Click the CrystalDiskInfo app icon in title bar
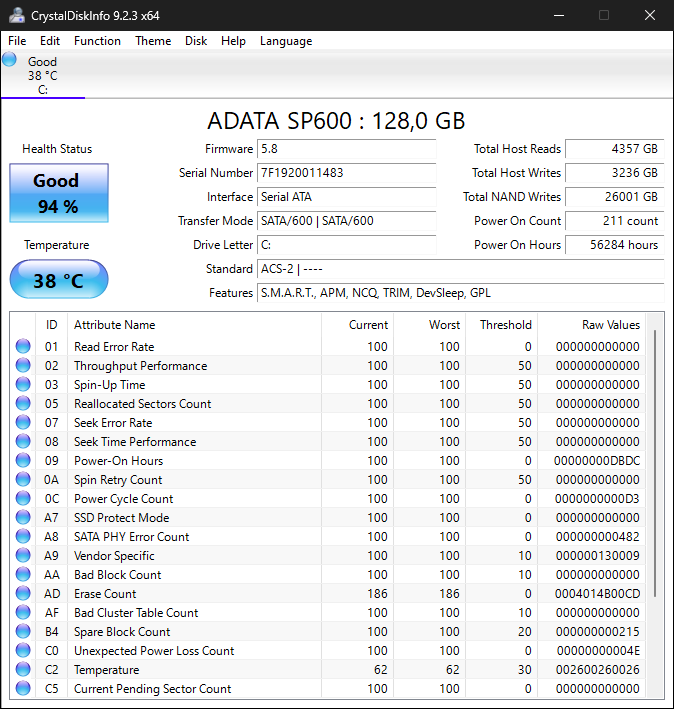This screenshot has height=709, width=674. (14, 15)
